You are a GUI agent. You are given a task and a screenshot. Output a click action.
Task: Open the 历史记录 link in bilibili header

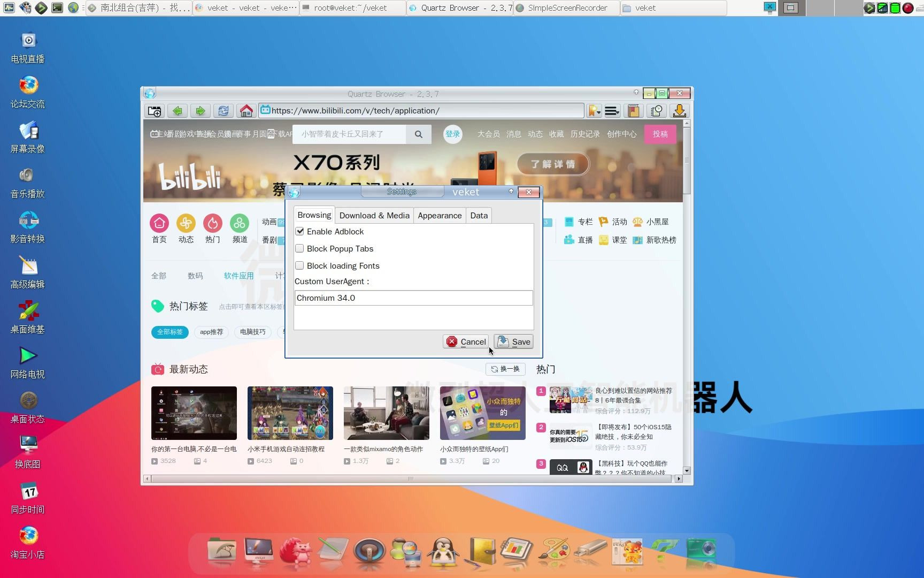585,134
